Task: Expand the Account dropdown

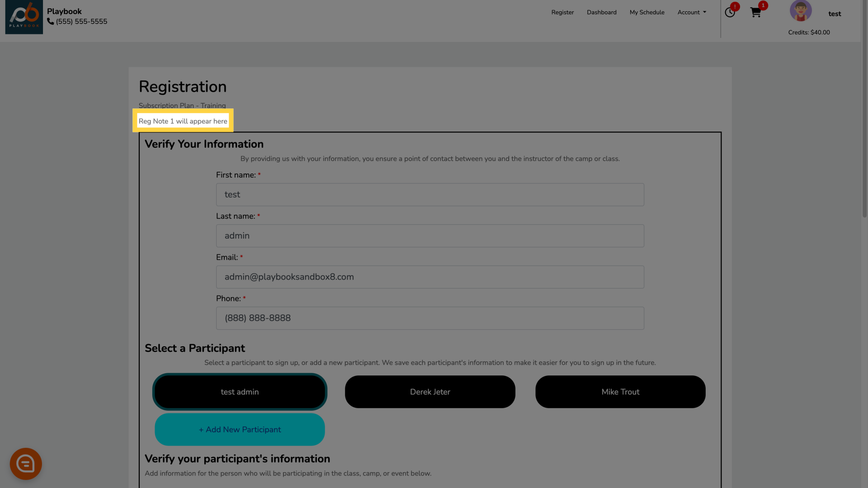Action: click(692, 12)
